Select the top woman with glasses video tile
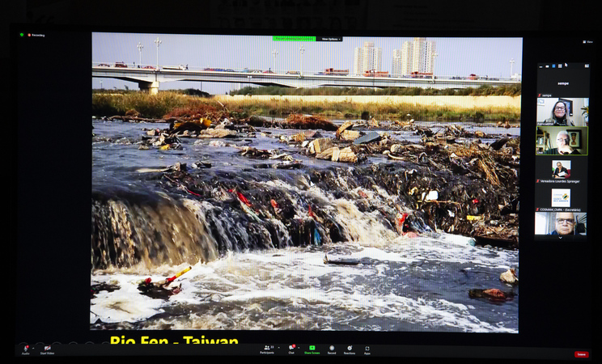The image size is (602, 364). [x=562, y=112]
